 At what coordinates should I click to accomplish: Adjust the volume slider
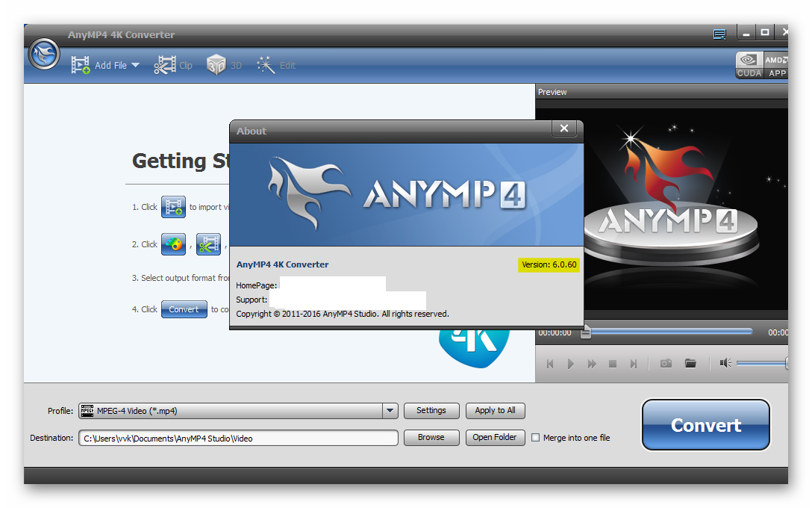click(x=762, y=364)
